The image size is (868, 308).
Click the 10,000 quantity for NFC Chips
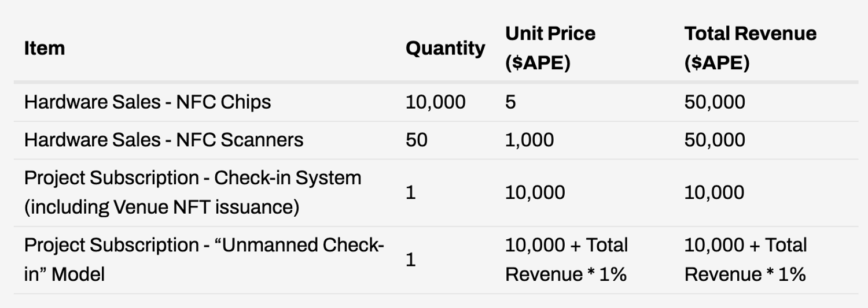(435, 102)
